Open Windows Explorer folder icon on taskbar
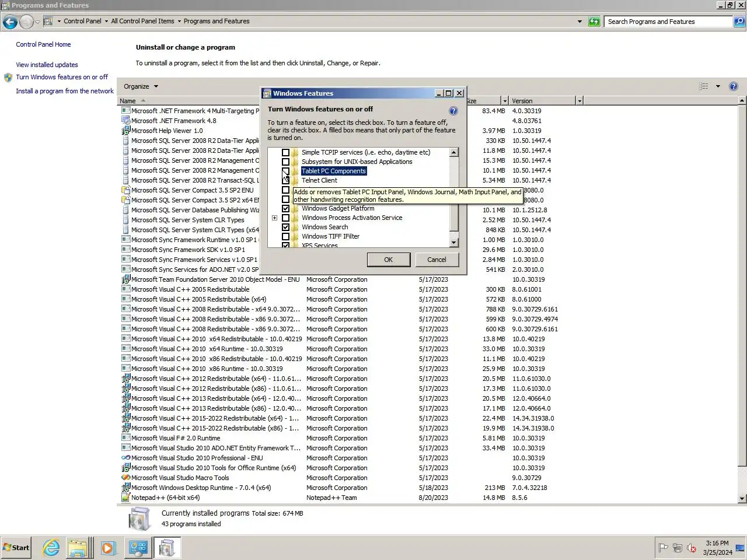The width and height of the screenshot is (747, 560). (x=78, y=548)
